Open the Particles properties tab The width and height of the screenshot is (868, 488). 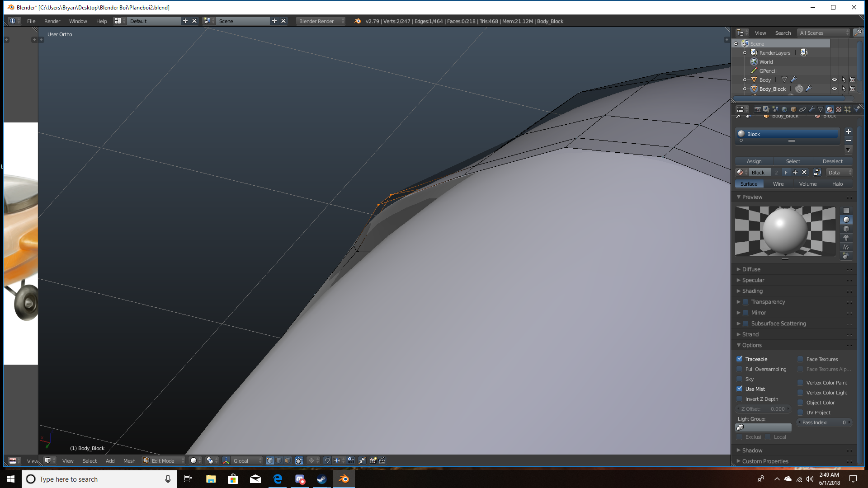tap(848, 109)
